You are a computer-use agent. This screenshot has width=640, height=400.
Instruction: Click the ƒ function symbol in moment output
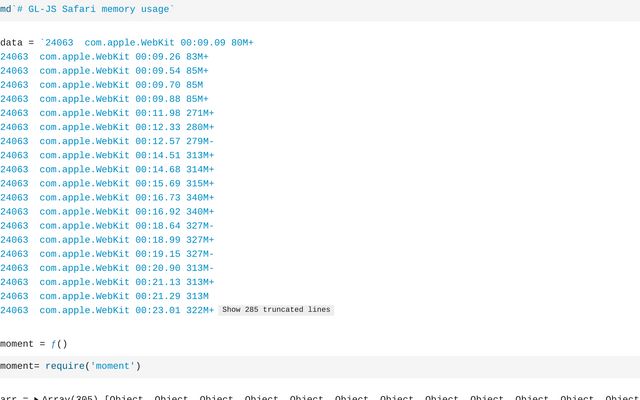(x=54, y=344)
